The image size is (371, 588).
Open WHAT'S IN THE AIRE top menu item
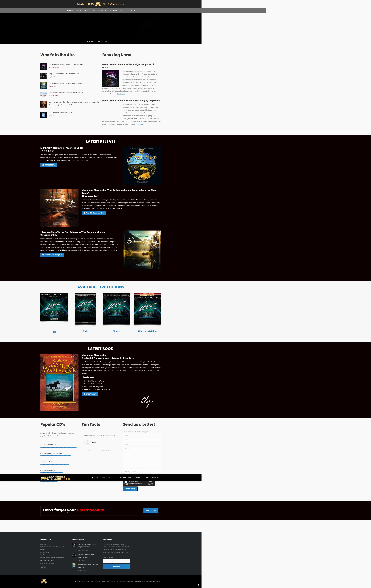pyautogui.click(x=100, y=11)
